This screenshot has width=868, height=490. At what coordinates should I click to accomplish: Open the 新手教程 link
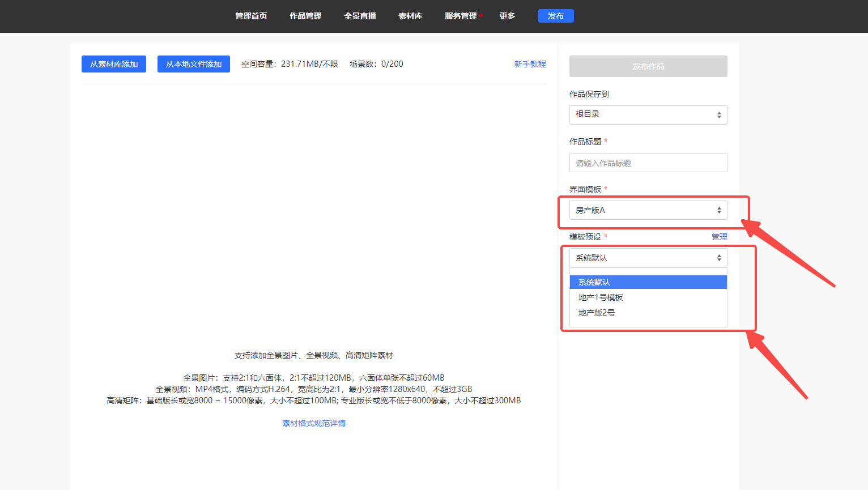(x=530, y=64)
